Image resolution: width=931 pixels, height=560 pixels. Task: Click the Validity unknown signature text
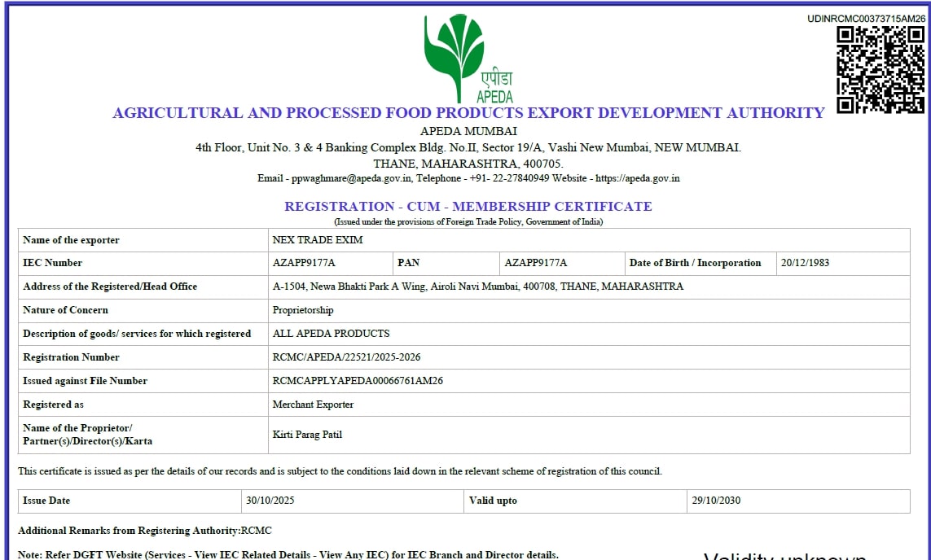click(x=784, y=555)
